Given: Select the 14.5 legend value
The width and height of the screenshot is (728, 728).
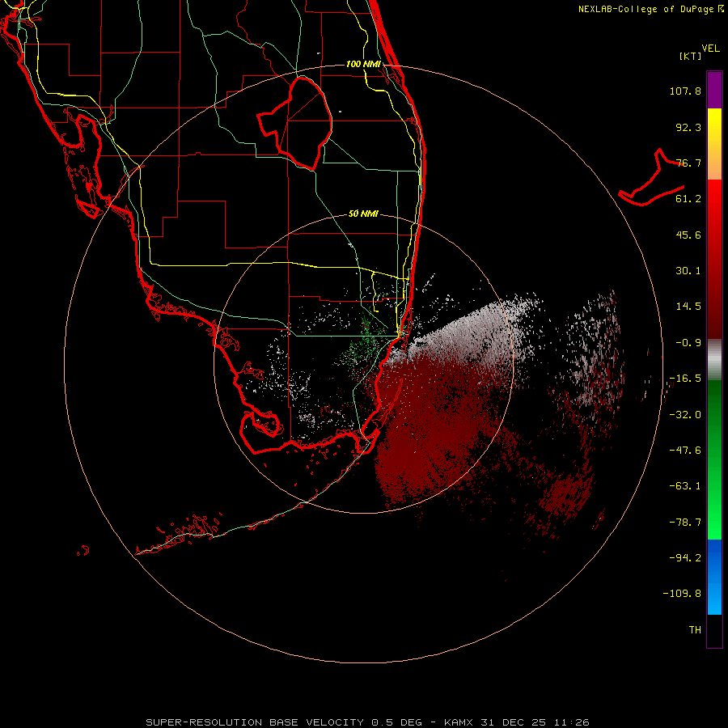Looking at the screenshot, I should coord(688,307).
